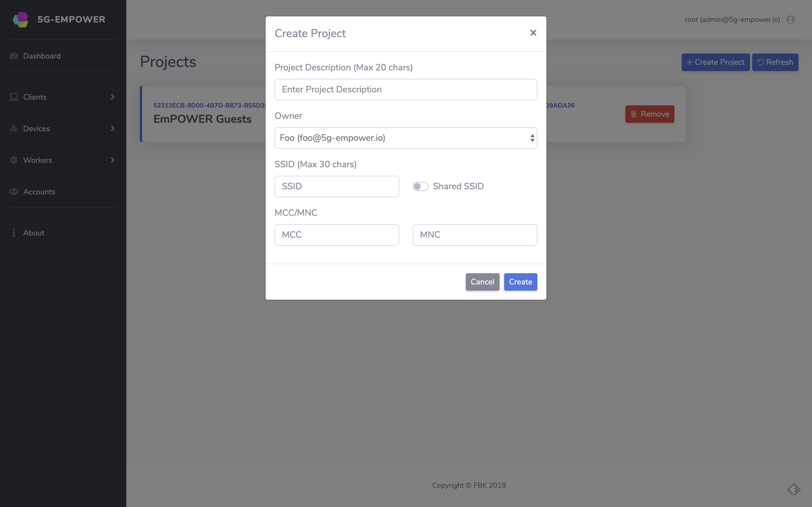Expand the Clients navigation chevron

(x=112, y=97)
